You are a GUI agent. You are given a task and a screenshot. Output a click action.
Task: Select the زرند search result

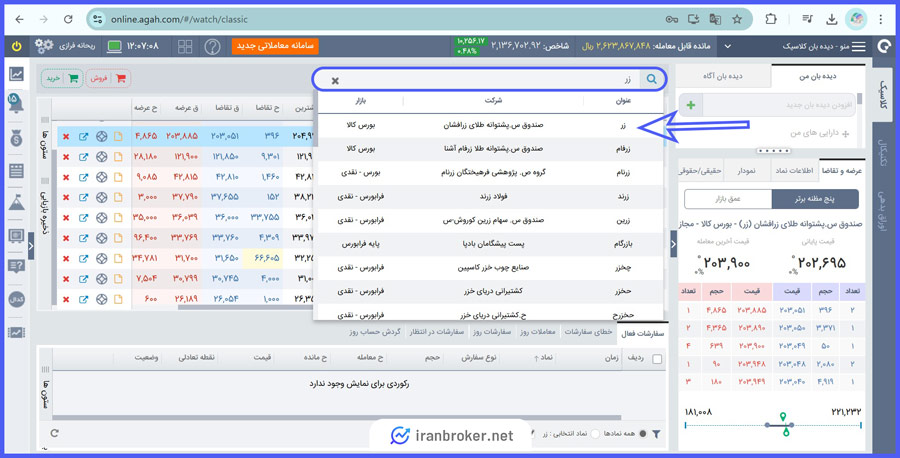[491, 197]
